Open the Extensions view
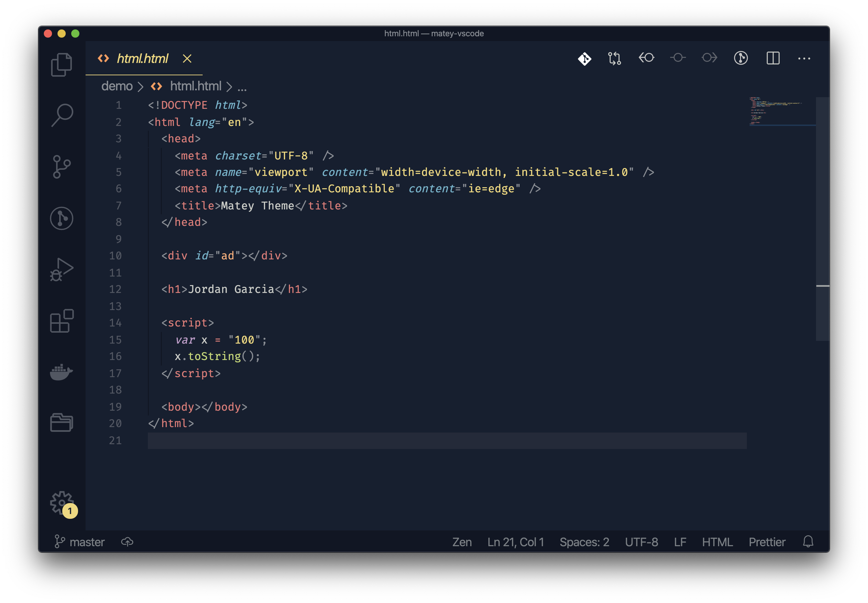 point(62,321)
